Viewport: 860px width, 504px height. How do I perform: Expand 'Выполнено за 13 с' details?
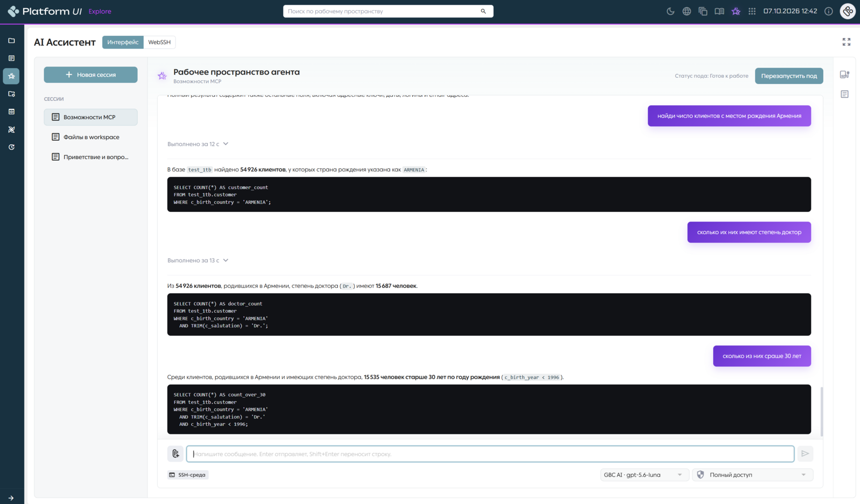point(198,260)
